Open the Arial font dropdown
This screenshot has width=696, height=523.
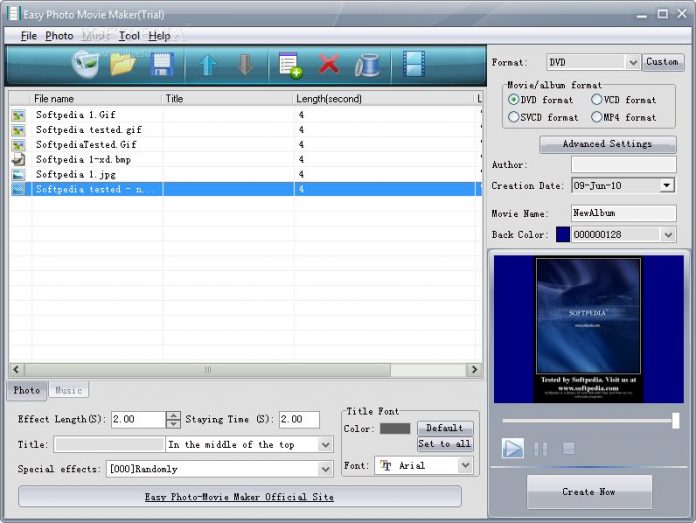pyautogui.click(x=465, y=465)
